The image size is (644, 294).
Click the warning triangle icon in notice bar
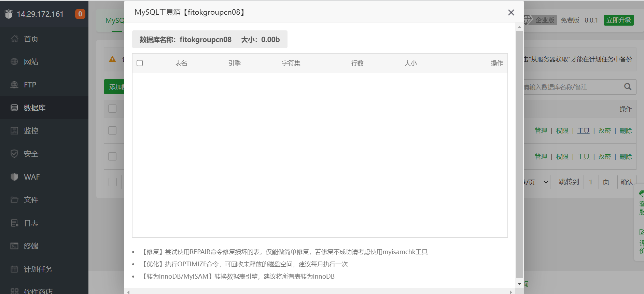tap(112, 59)
